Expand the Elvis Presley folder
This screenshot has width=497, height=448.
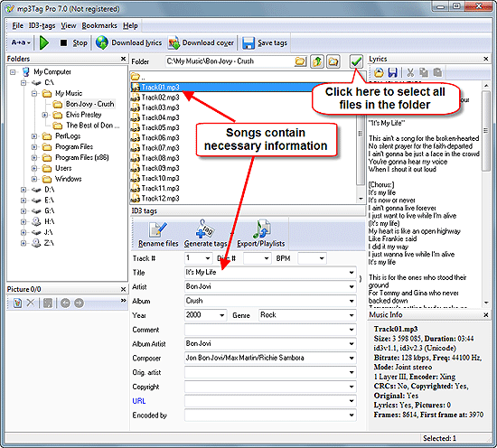click(44, 115)
